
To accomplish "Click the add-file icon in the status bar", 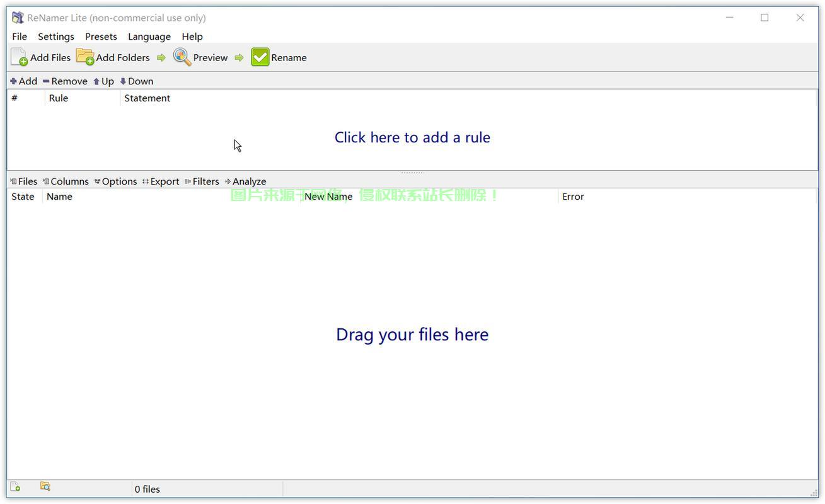I will [16, 487].
